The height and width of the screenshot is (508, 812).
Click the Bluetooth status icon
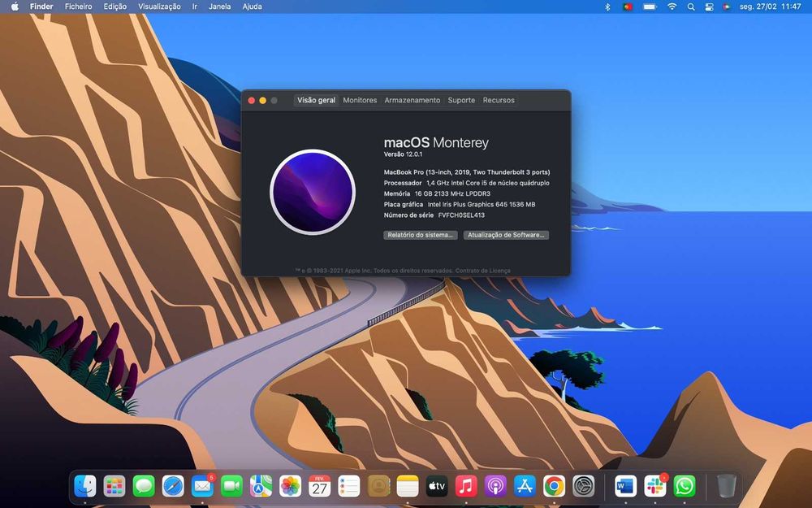coord(607,7)
